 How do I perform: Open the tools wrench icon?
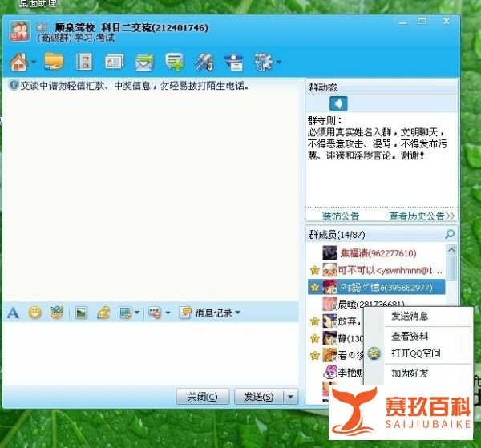tap(204, 63)
